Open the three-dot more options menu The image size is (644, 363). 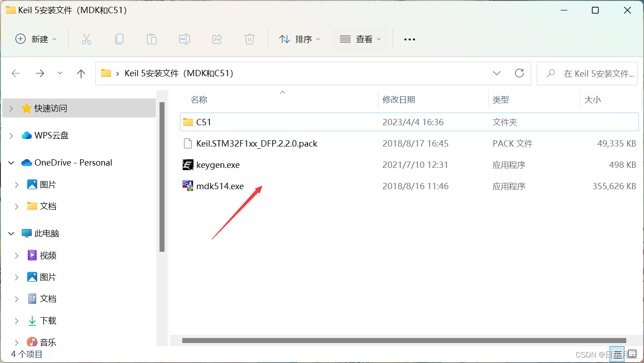click(x=410, y=39)
